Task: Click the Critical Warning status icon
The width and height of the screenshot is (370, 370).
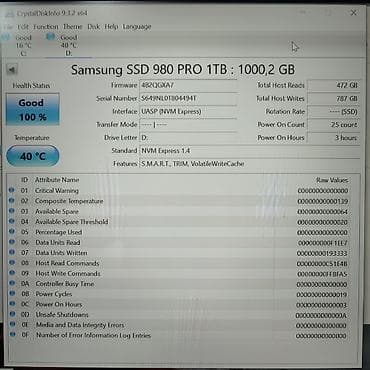Action: coord(12,190)
